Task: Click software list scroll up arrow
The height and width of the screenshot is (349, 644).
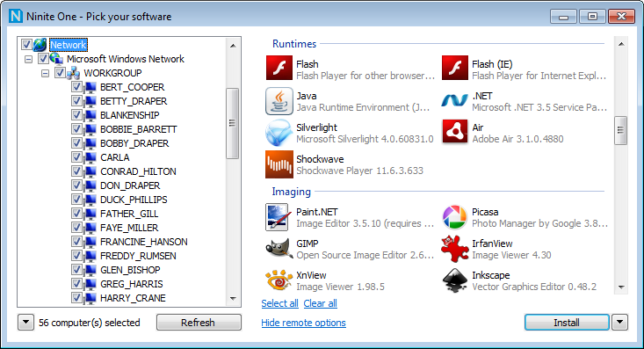Action: pos(621,44)
